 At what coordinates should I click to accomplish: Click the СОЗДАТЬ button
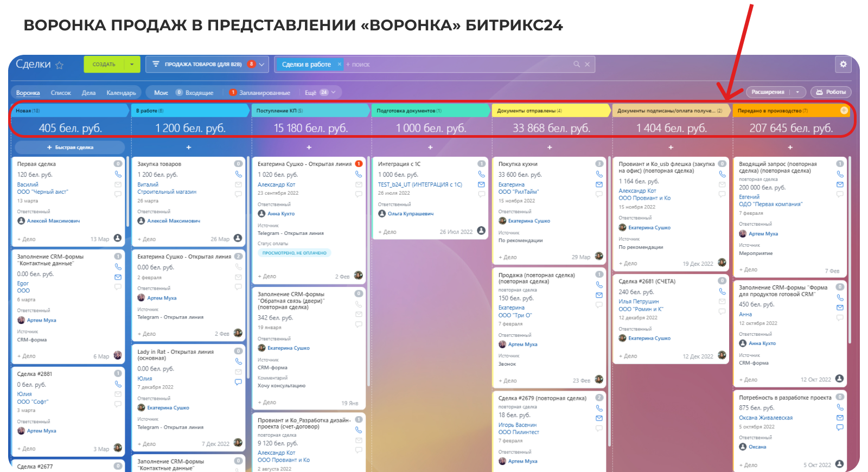coord(104,64)
